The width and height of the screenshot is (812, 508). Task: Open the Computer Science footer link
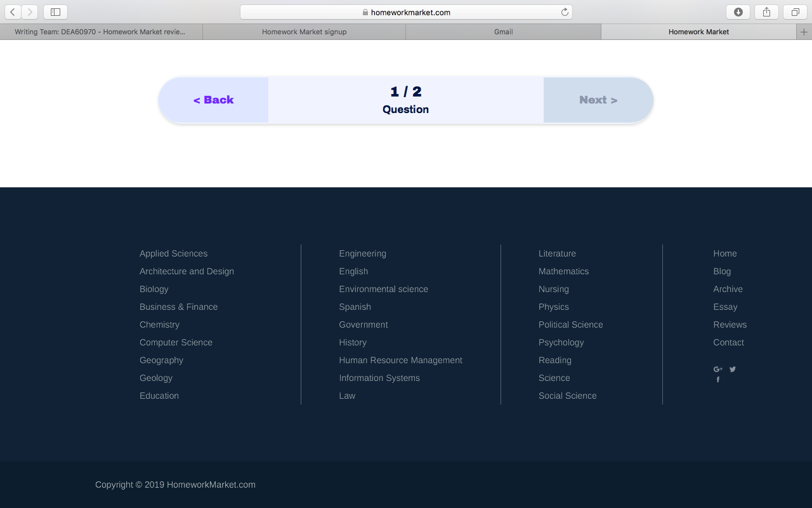click(176, 342)
